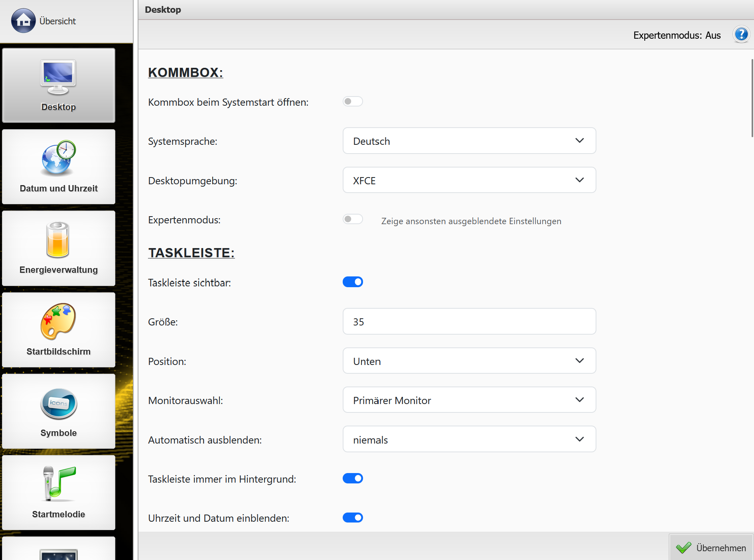Open the Monitorauswahl dropdown
Viewport: 754px width, 560px height.
click(x=469, y=400)
